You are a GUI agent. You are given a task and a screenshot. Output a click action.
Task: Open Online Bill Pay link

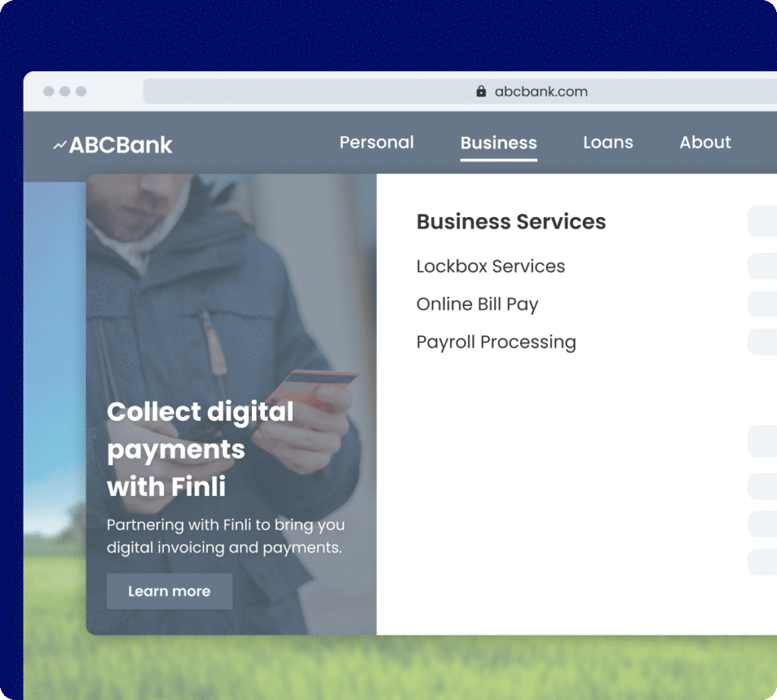[x=477, y=304]
